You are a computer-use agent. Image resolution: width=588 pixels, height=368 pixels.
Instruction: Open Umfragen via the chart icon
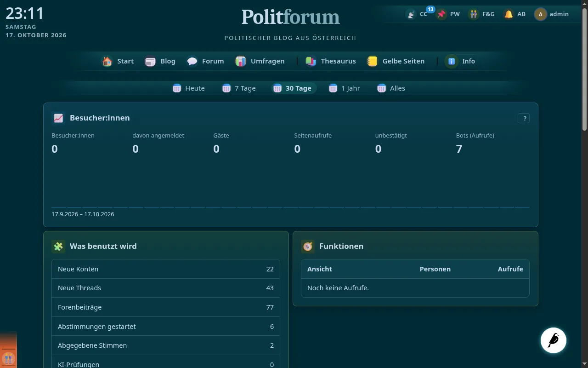click(241, 61)
